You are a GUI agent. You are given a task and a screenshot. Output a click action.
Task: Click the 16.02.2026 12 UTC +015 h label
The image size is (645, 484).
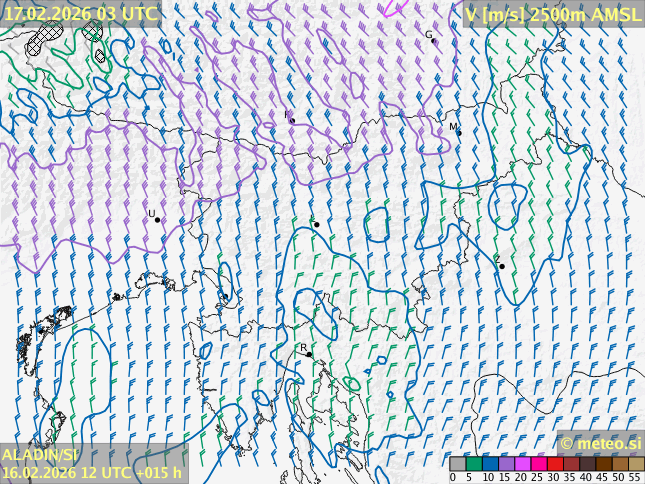[92, 473]
